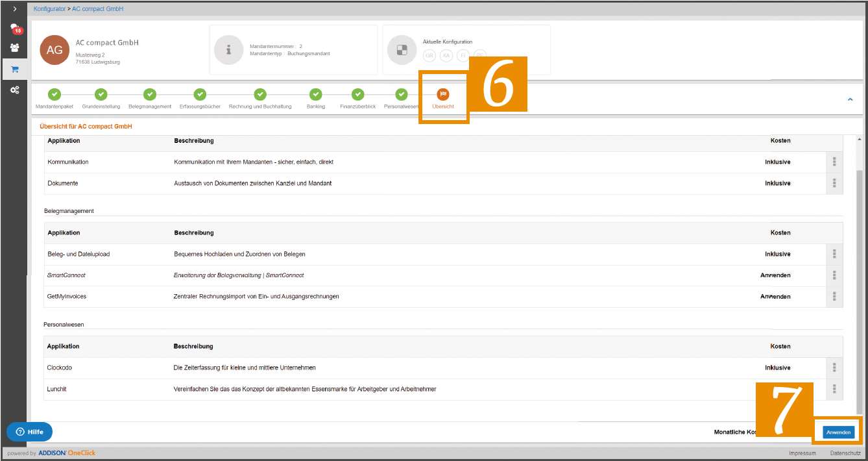Select the Banking step

tap(316, 99)
